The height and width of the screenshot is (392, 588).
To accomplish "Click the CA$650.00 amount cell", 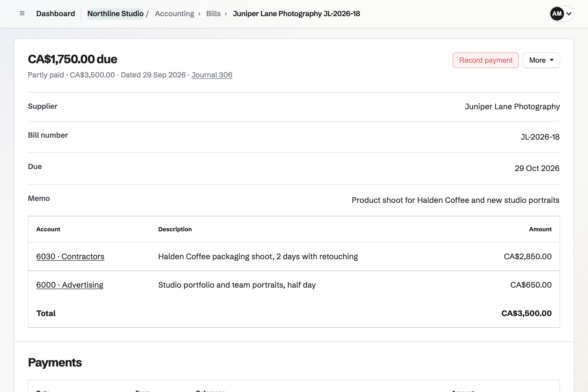I will click(x=531, y=285).
